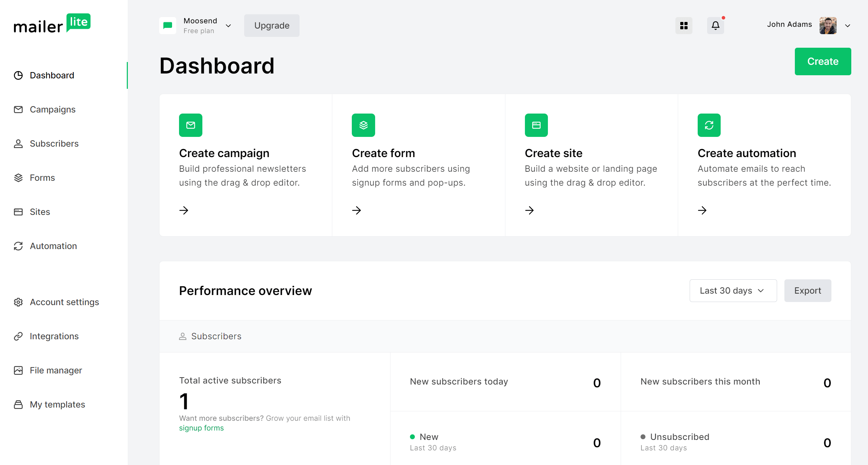868x465 pixels.
Task: Expand the Moosend account dropdown
Action: 228,25
